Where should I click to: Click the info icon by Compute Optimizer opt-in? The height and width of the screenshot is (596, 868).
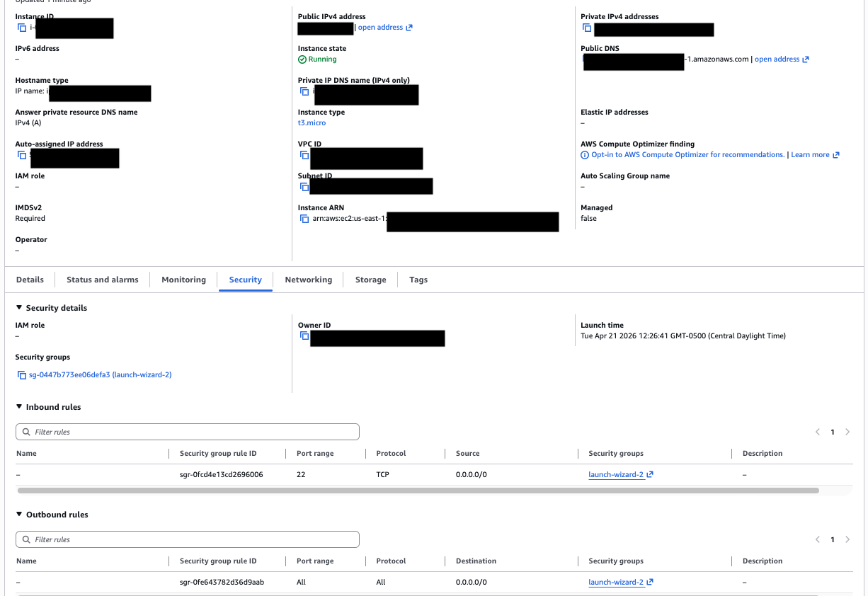tap(585, 155)
